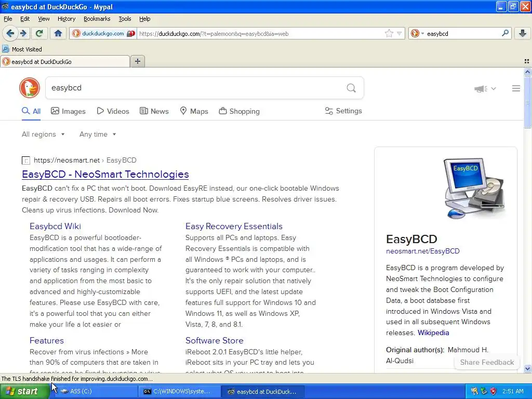Click the vertical scrollbar up arrow
This screenshot has height=399, width=532.
pos(527,72)
